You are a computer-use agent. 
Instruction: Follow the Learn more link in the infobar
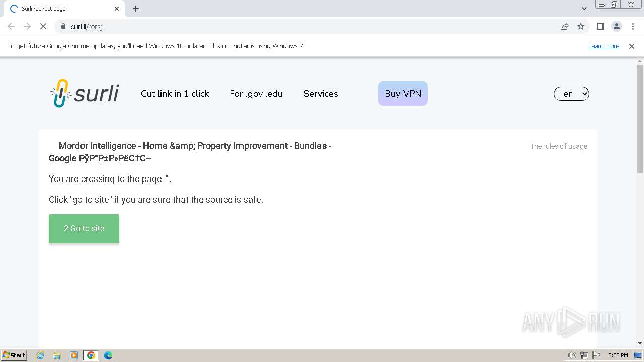[604, 46]
